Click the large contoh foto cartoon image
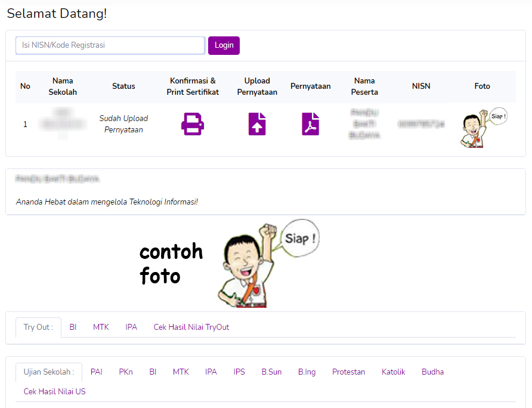The height and width of the screenshot is (408, 532). (x=265, y=262)
